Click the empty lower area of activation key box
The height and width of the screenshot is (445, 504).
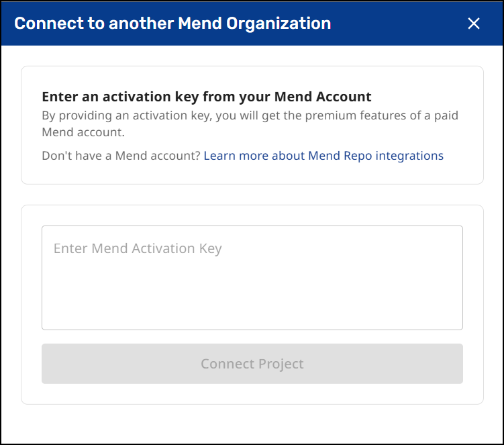[252, 305]
